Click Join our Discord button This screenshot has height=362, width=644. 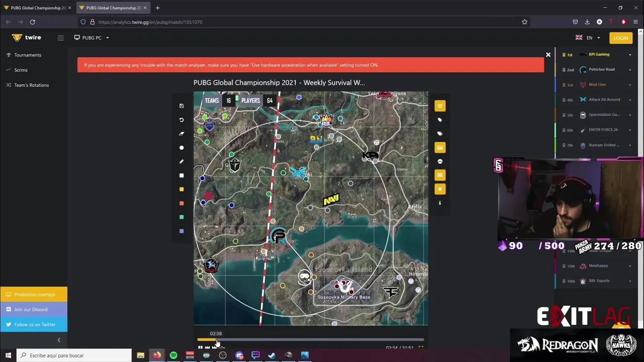pyautogui.click(x=34, y=309)
